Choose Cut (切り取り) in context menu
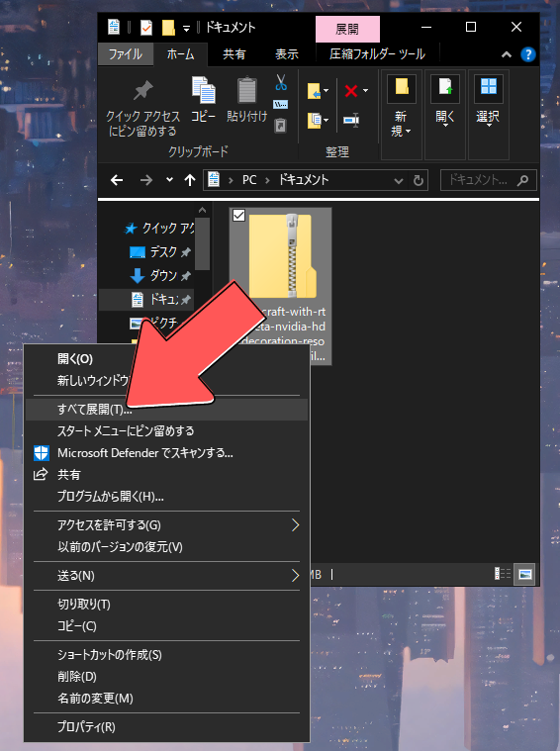The width and height of the screenshot is (560, 751). (x=166, y=605)
